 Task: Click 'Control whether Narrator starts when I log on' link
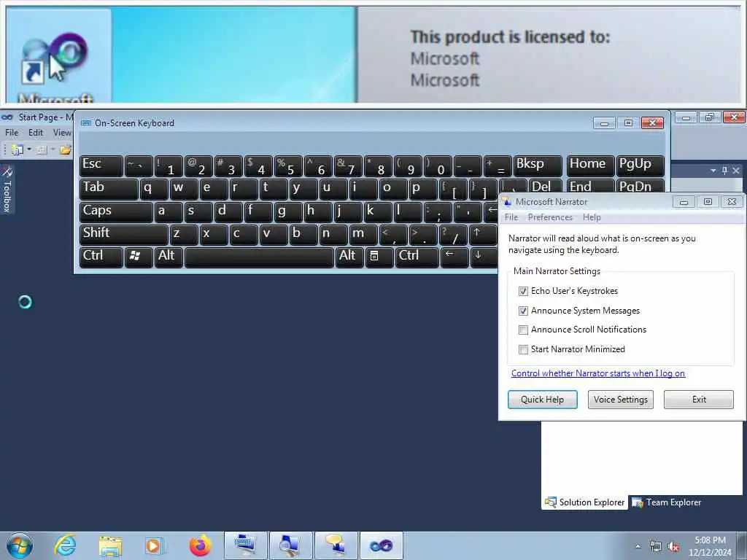pos(598,373)
